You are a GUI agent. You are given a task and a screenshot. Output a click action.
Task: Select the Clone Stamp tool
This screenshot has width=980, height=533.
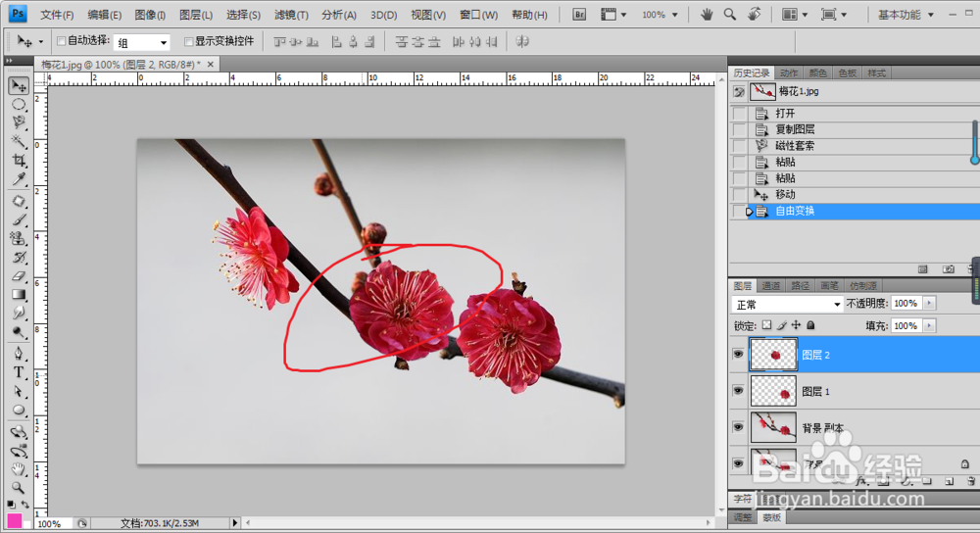click(x=19, y=239)
